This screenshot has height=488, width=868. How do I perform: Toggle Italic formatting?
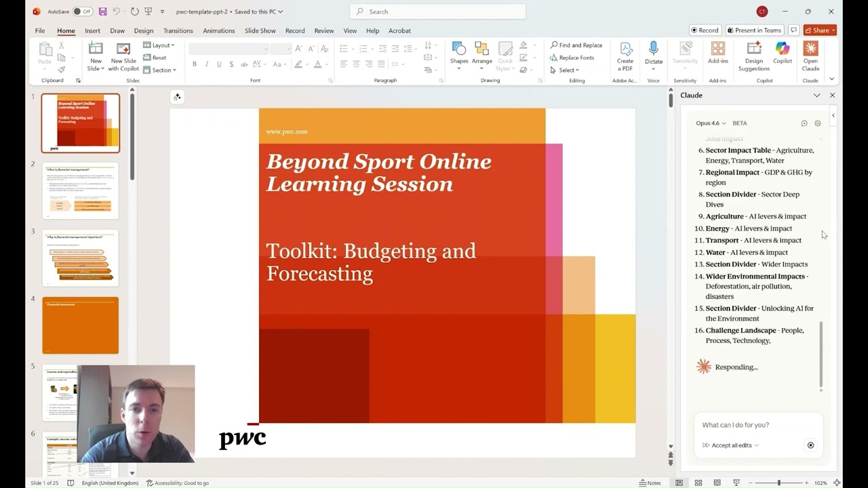207,64
